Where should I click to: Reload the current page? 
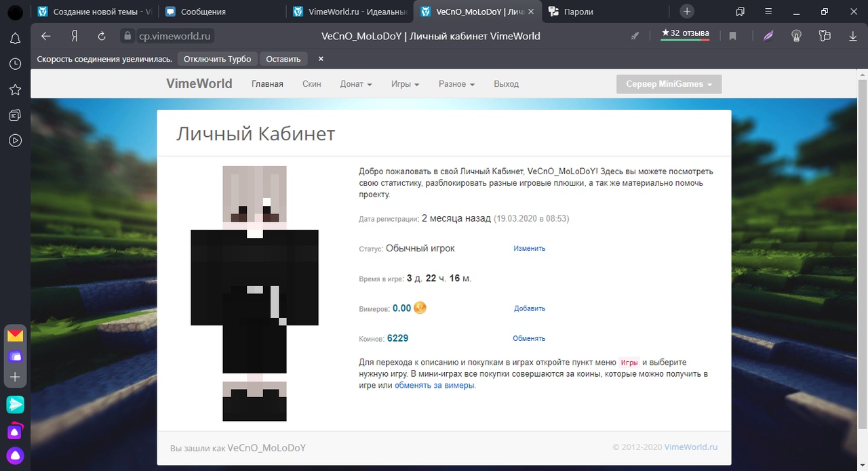102,36
